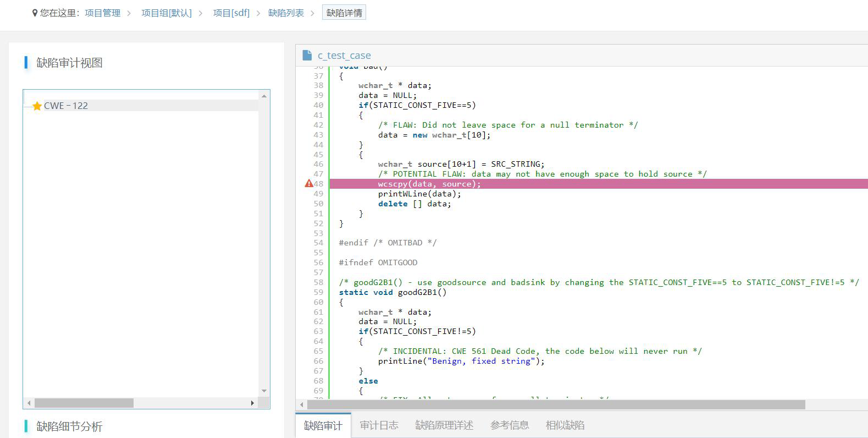Open the 相似缺陷 tab

tap(565, 425)
